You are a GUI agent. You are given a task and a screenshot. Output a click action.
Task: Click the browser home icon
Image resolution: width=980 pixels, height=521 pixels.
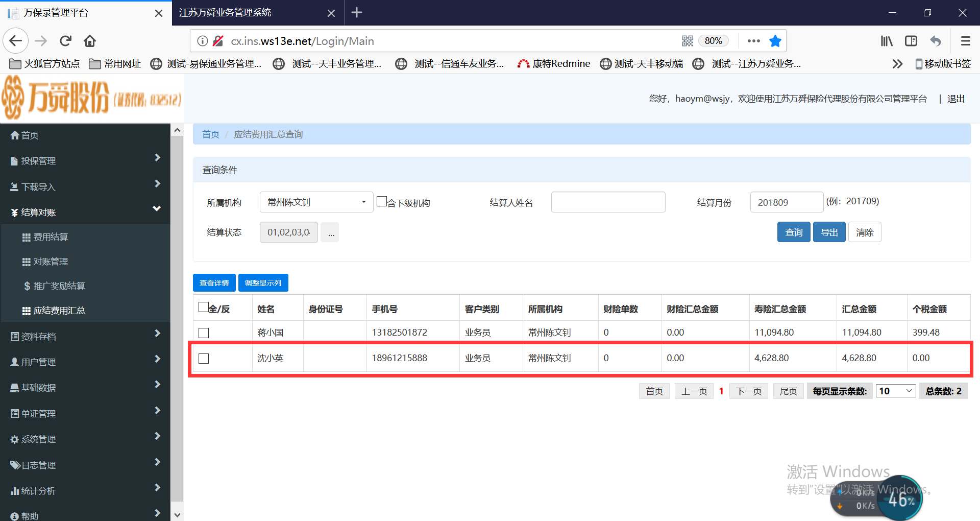(x=90, y=41)
